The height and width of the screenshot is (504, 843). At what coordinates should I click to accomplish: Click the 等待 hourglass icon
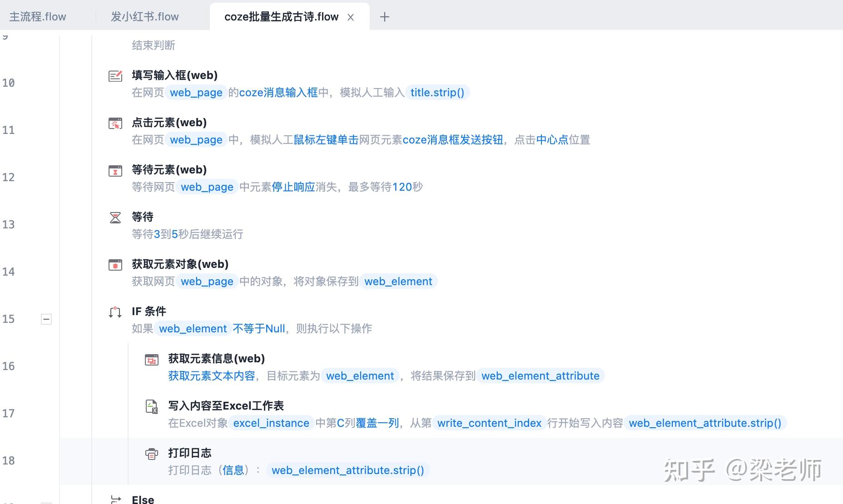click(115, 217)
